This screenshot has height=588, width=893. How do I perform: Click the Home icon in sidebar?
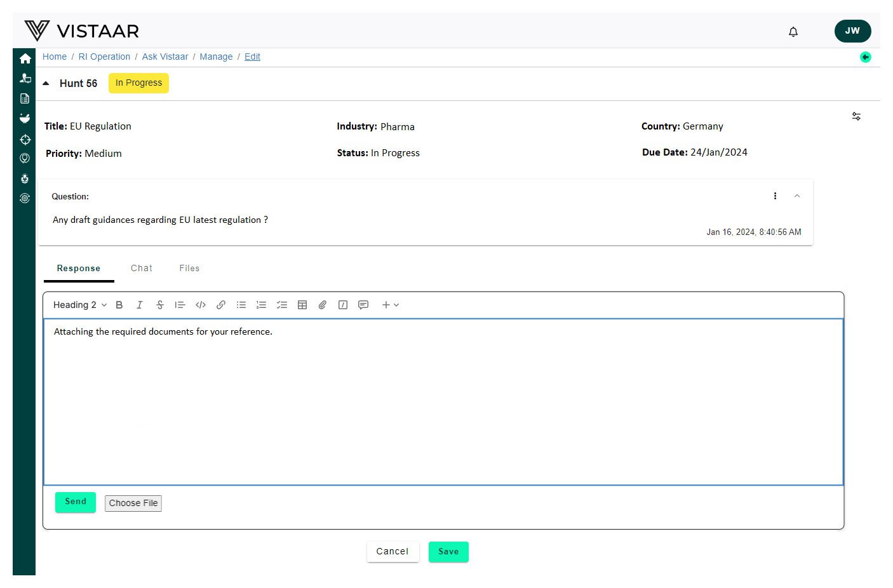pos(25,58)
